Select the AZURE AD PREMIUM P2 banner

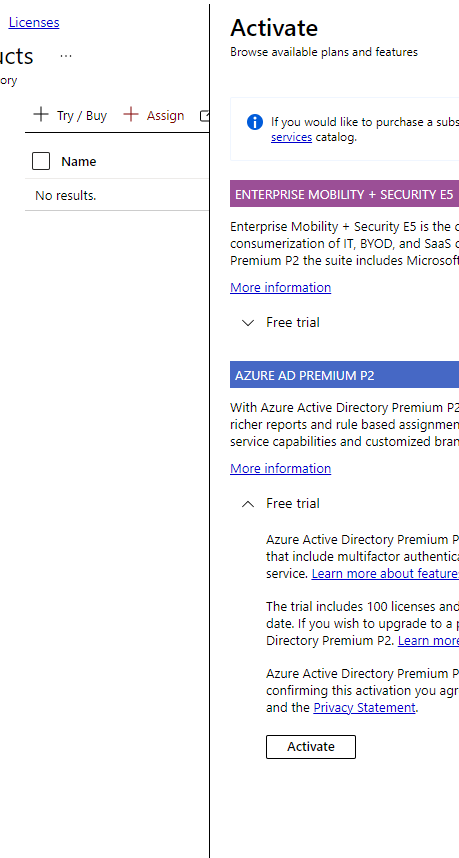click(345, 375)
